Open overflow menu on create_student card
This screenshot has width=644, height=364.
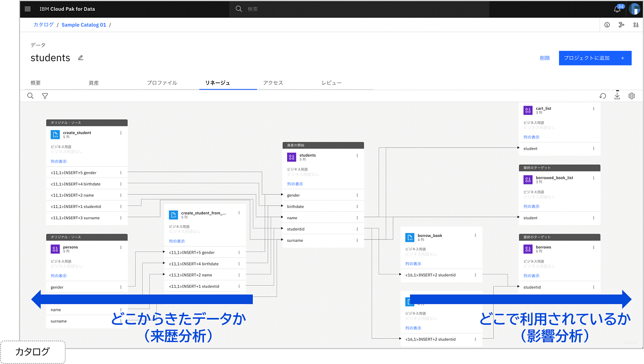pos(121,133)
